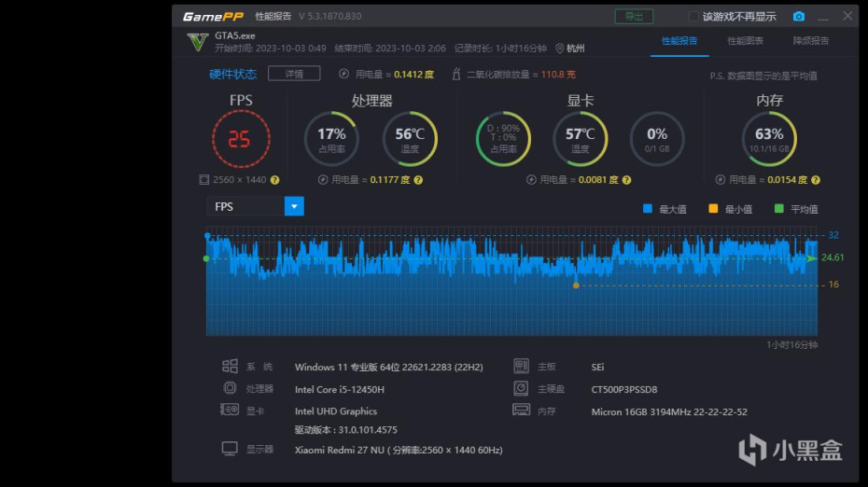Click the resolution icon before 2560 x 1440

[x=203, y=180]
